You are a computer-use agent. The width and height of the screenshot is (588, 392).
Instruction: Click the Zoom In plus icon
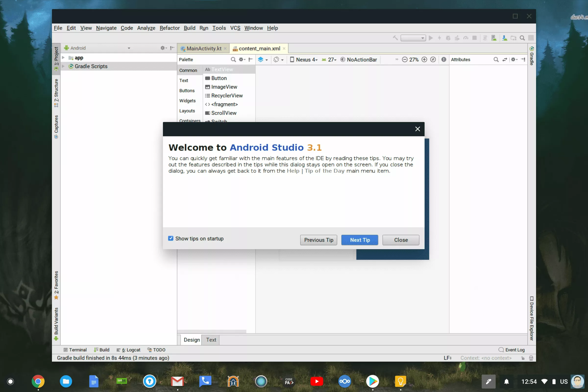[x=424, y=60]
